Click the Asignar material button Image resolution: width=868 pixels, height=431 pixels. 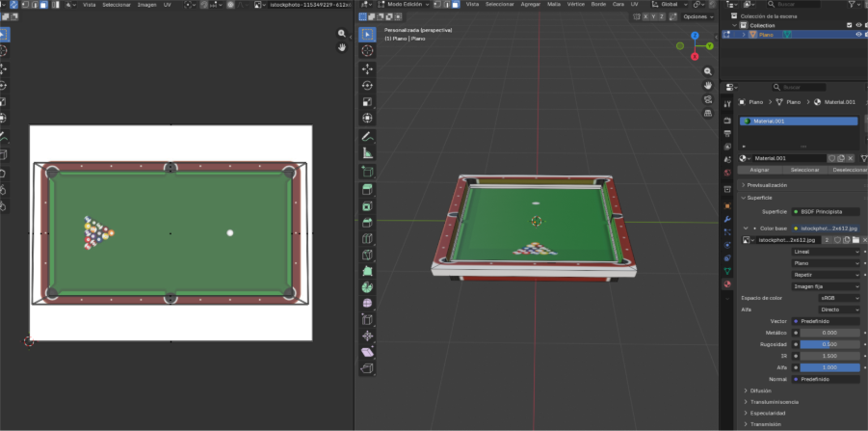pyautogui.click(x=759, y=170)
